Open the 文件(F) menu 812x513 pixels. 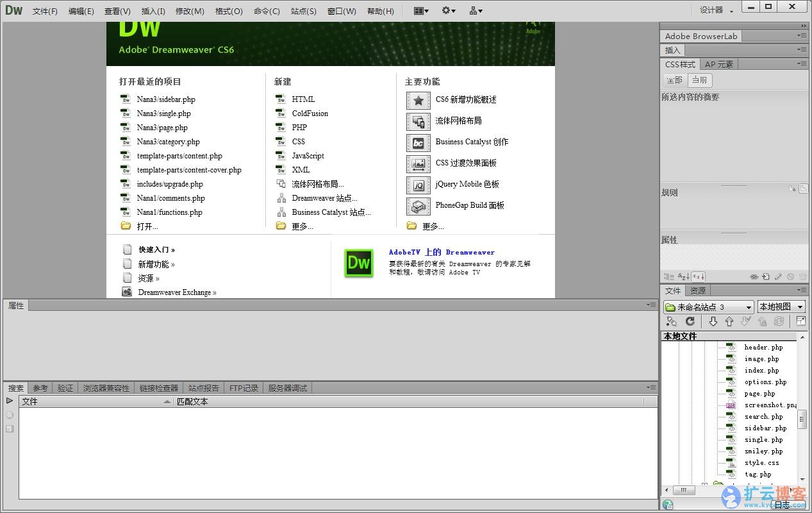coord(45,11)
